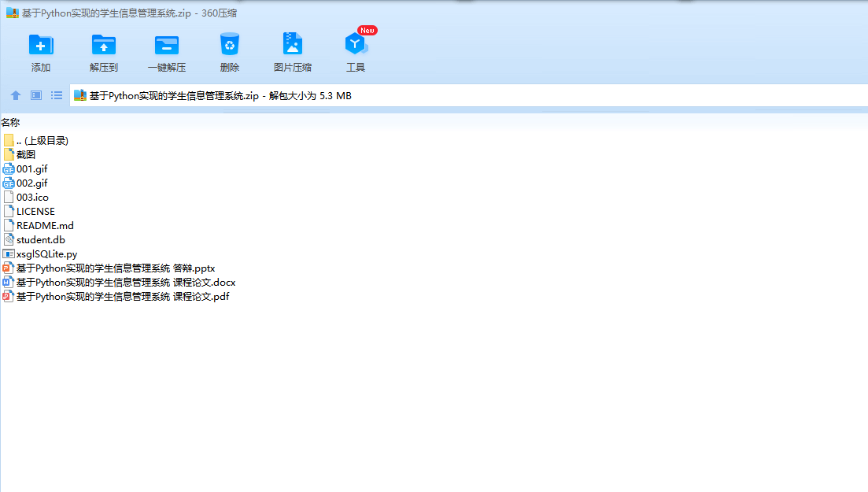868x492 pixels.
Task: Select the parent directory folder icon
Action: coord(9,140)
